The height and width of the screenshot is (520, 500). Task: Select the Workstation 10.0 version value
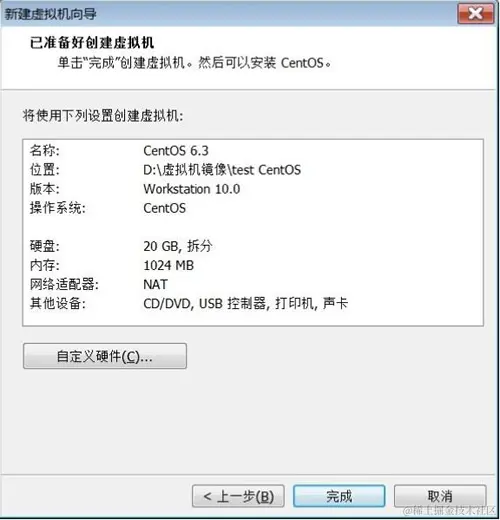tap(192, 189)
